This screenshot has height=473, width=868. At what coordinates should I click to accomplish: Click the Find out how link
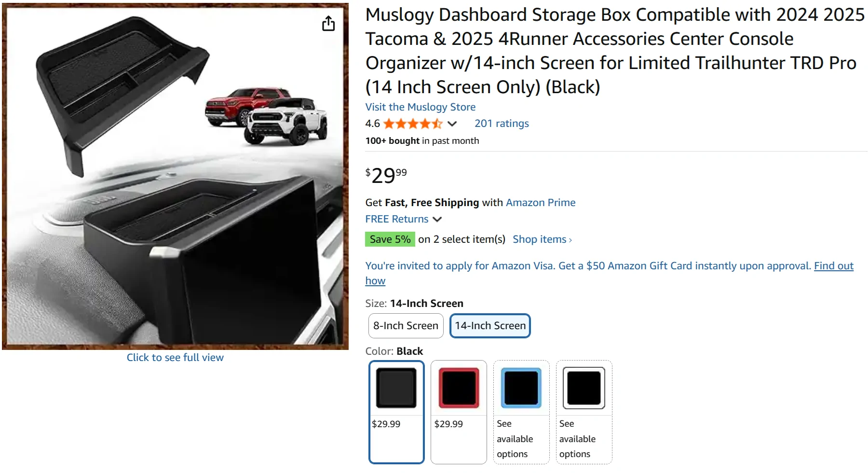point(833,266)
